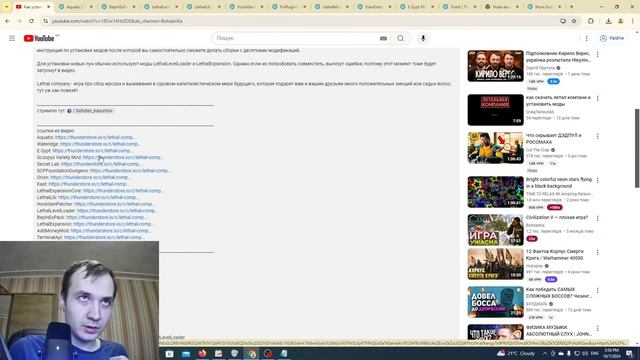640x360 pixels.
Task: Open the Mail app on taskbar
Action: [x=186, y=353]
